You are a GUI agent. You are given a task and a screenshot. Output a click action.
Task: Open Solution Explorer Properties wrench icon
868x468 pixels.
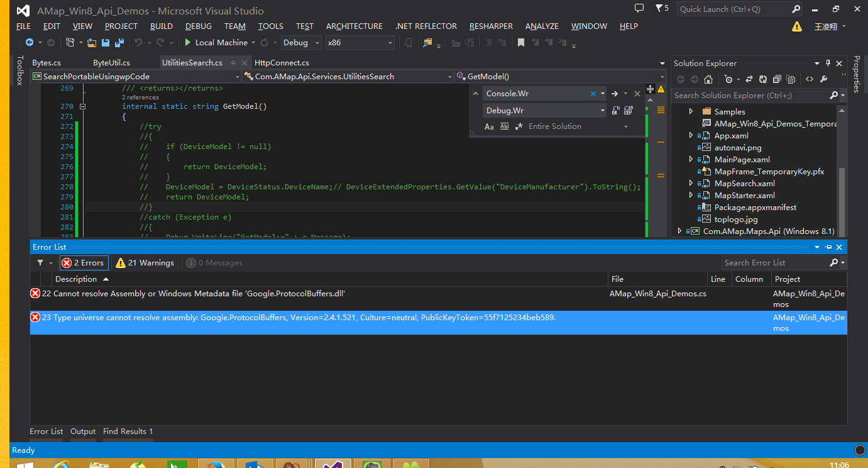tap(824, 79)
